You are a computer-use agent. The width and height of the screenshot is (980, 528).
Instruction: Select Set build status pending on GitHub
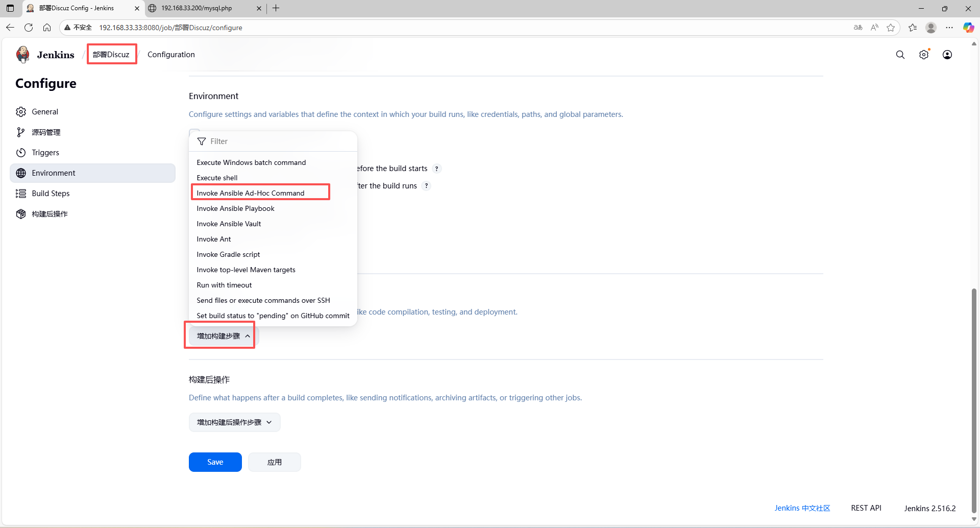pyautogui.click(x=273, y=316)
